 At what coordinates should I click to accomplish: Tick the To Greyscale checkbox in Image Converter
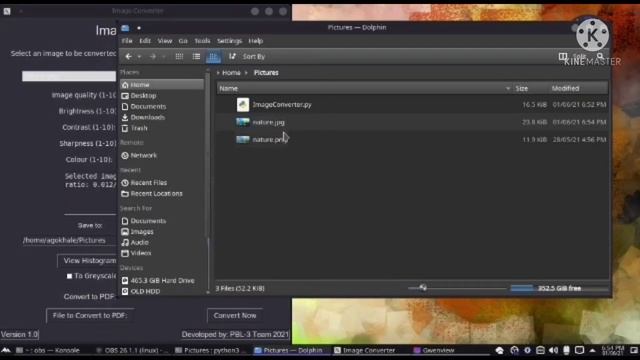69,276
